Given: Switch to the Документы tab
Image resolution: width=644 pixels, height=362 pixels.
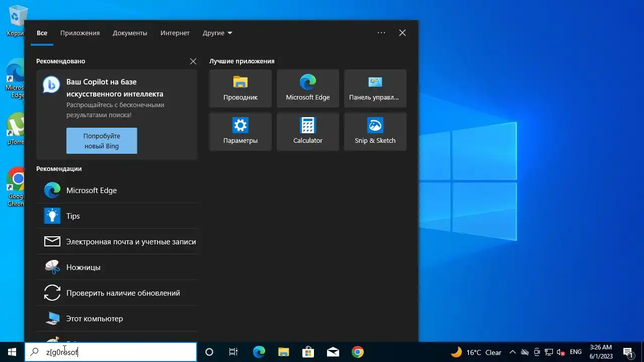Looking at the screenshot, I should 130,33.
